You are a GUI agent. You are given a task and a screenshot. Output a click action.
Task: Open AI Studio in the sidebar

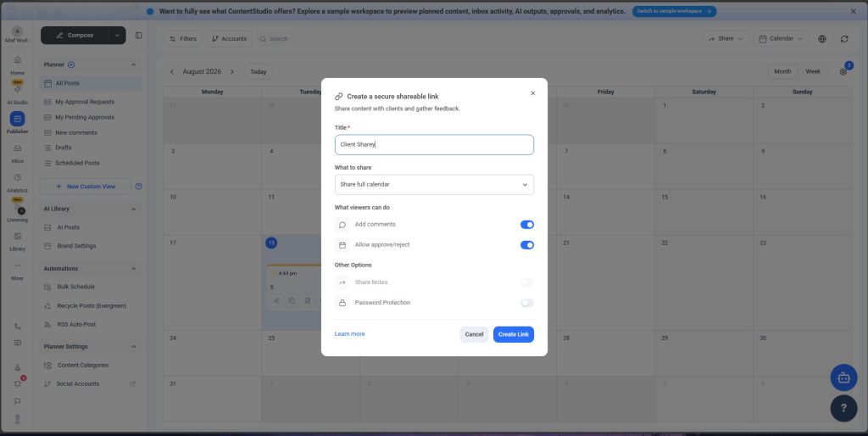[17, 89]
